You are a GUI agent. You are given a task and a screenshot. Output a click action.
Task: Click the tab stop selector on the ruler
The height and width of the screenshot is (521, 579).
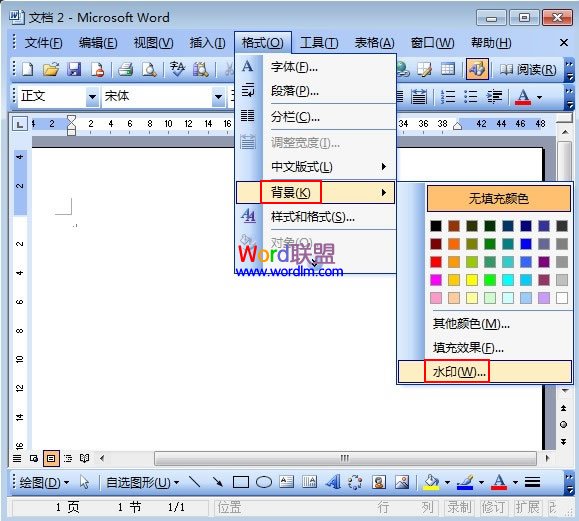[20, 124]
